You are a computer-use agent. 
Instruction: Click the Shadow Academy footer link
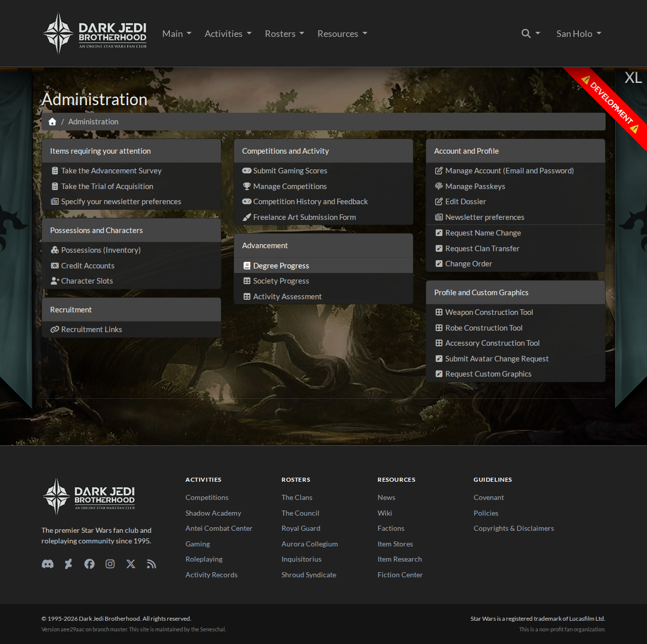coord(213,513)
